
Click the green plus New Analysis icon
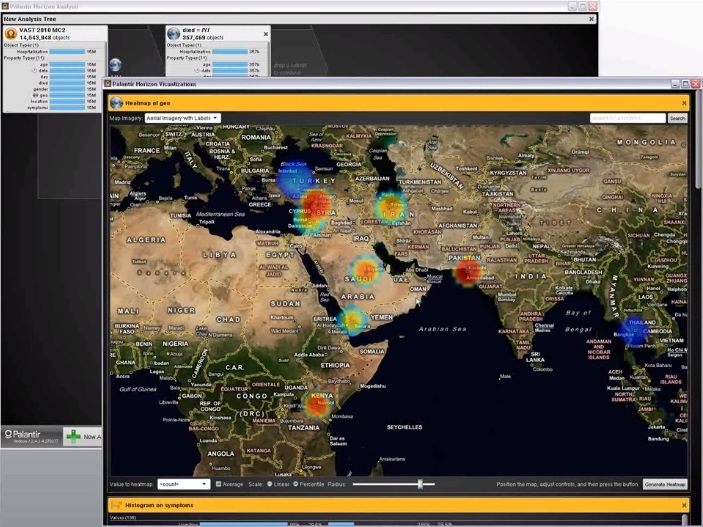click(74, 436)
